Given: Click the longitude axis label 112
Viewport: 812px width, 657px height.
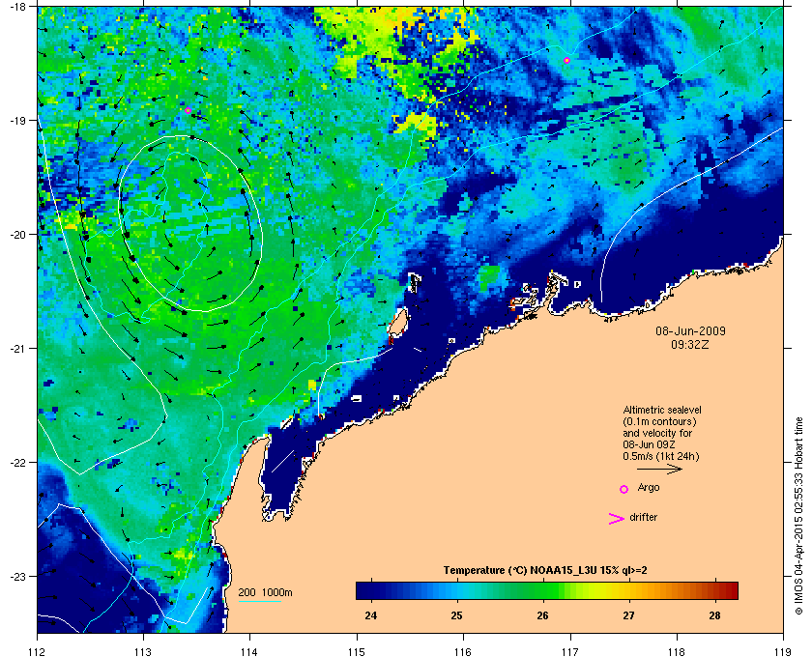Looking at the screenshot, I should click(38, 652).
